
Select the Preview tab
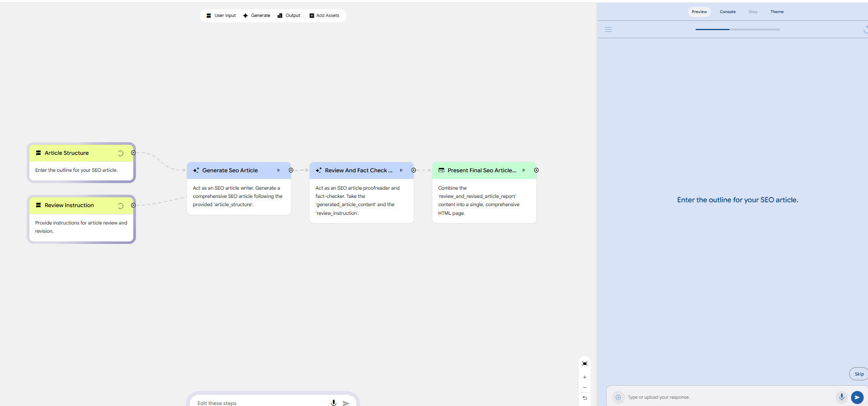[699, 12]
